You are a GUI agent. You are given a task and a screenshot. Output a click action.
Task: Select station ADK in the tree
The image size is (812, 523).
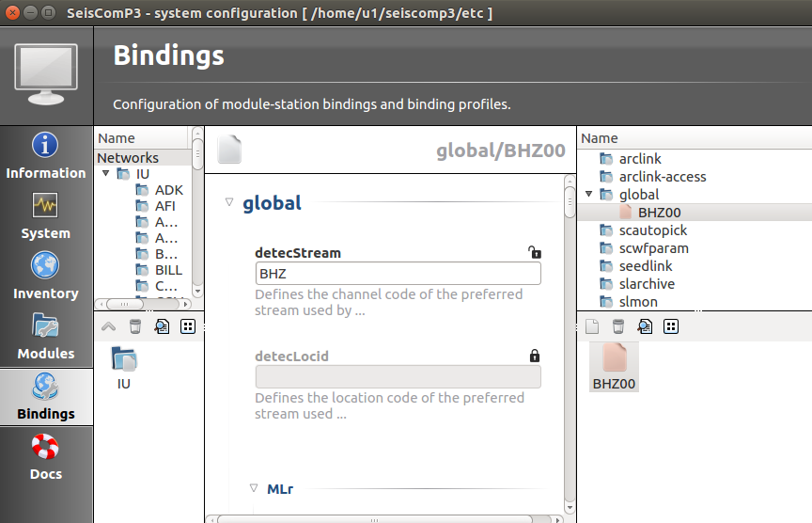(x=169, y=190)
